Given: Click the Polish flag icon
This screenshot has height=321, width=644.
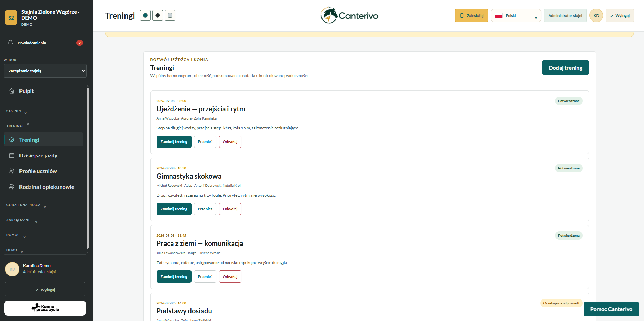Looking at the screenshot, I should (499, 16).
